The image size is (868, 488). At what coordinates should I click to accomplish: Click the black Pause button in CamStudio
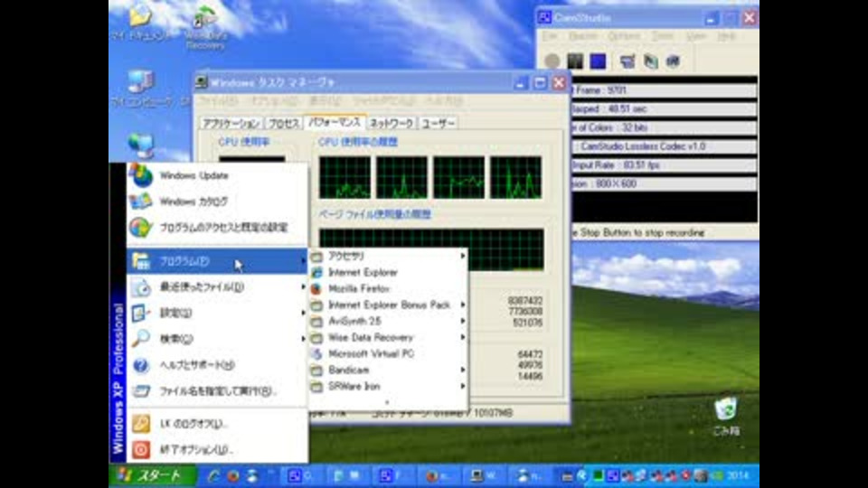click(575, 61)
